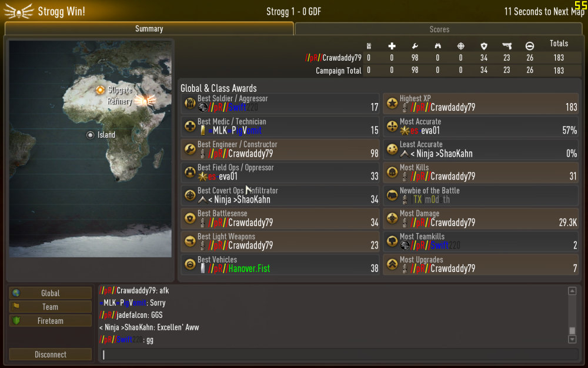Select the Fireteam chat channel
The image size is (588, 368).
[x=50, y=321]
